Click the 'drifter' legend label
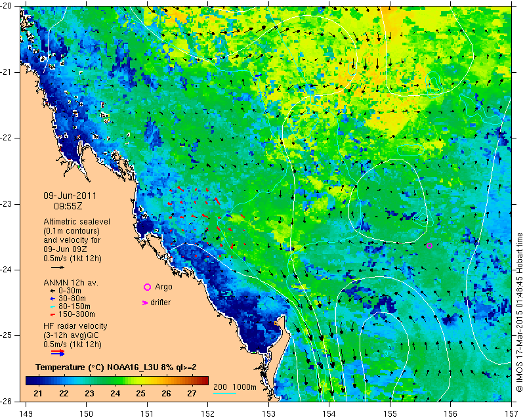This screenshot has height=420, width=525. pos(160,303)
